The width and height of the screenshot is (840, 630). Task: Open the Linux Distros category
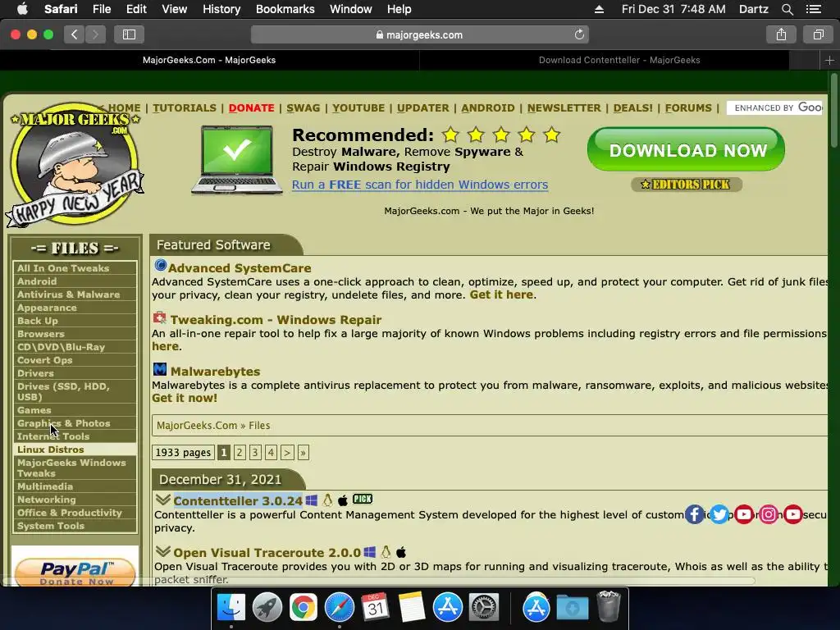(x=75, y=450)
